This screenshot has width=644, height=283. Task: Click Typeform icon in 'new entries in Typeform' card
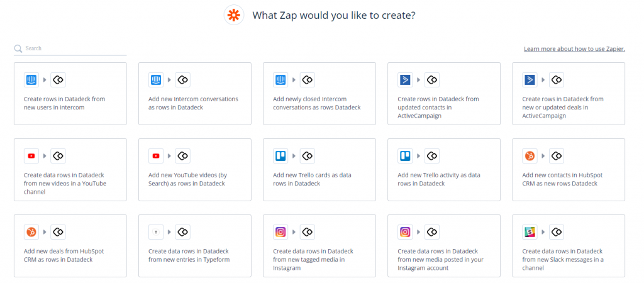(156, 231)
